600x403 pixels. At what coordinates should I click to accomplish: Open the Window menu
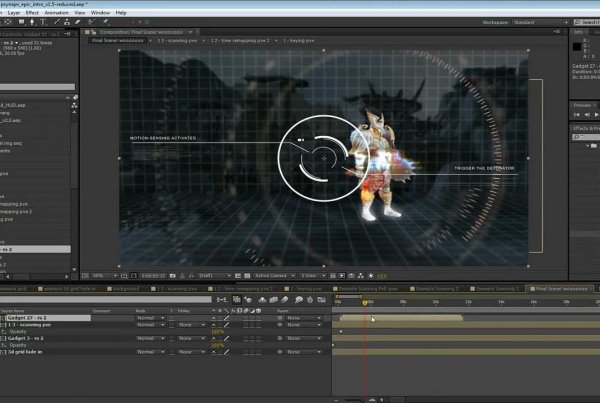pyautogui.click(x=100, y=13)
